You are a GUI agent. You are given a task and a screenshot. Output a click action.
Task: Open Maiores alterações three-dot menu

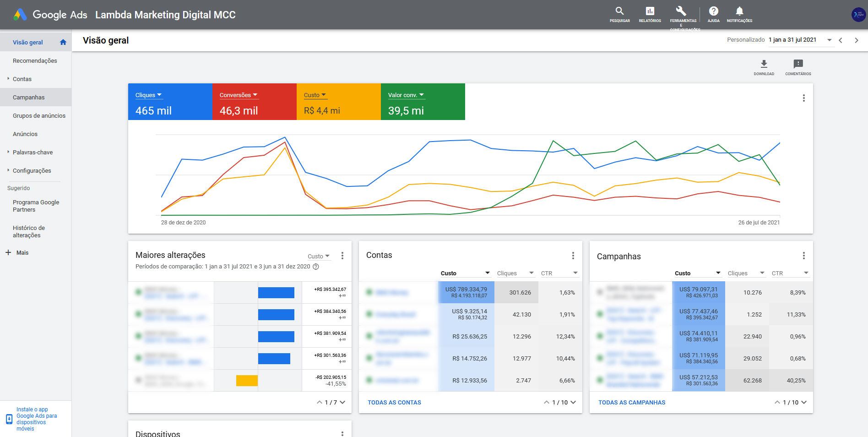(x=342, y=256)
